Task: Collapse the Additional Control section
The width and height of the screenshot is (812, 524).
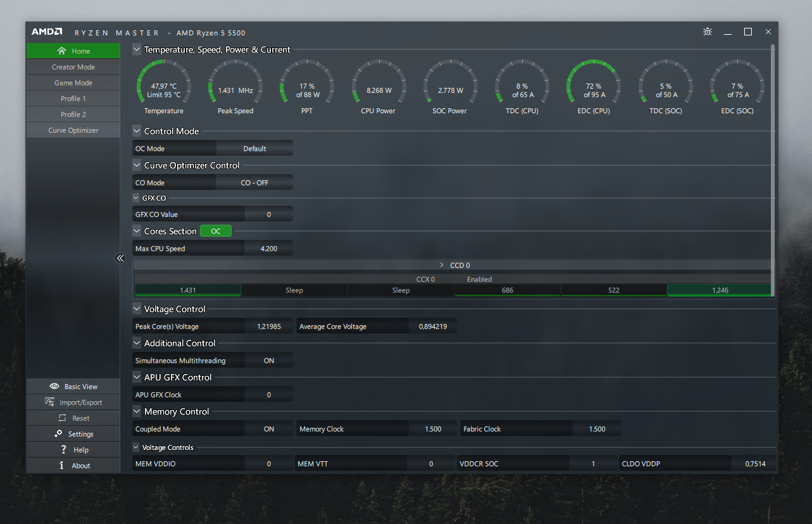Action: (x=137, y=343)
